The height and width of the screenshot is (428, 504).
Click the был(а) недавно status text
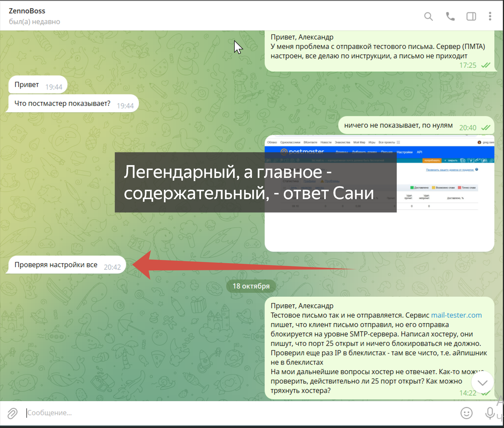coord(34,22)
